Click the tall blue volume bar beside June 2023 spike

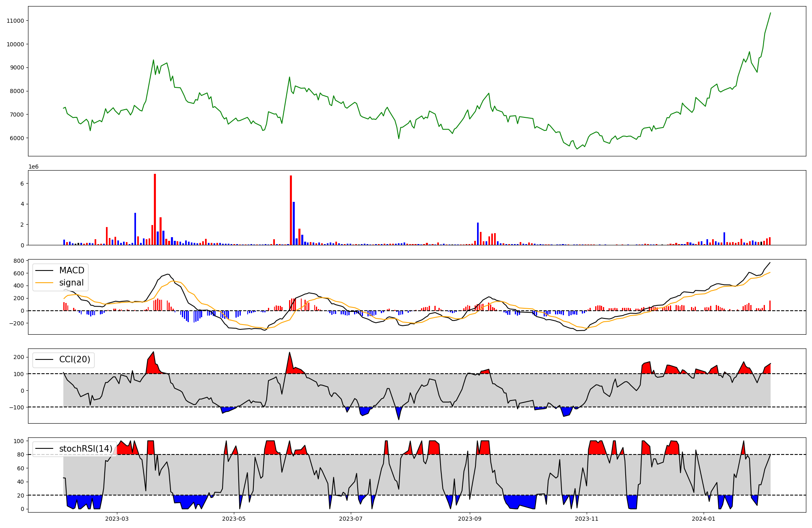(x=294, y=223)
